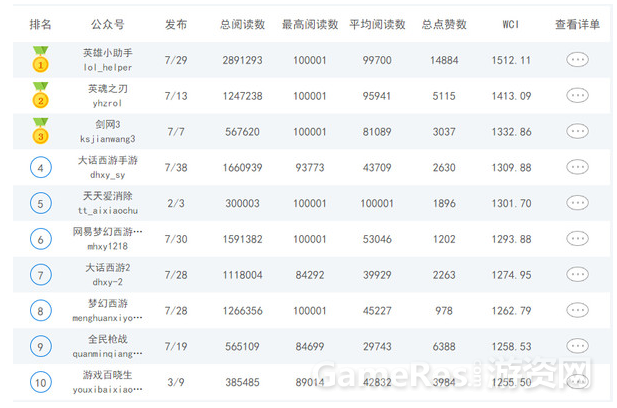Click the 查看详单 column header
This screenshot has width=617, height=408.
tap(577, 24)
